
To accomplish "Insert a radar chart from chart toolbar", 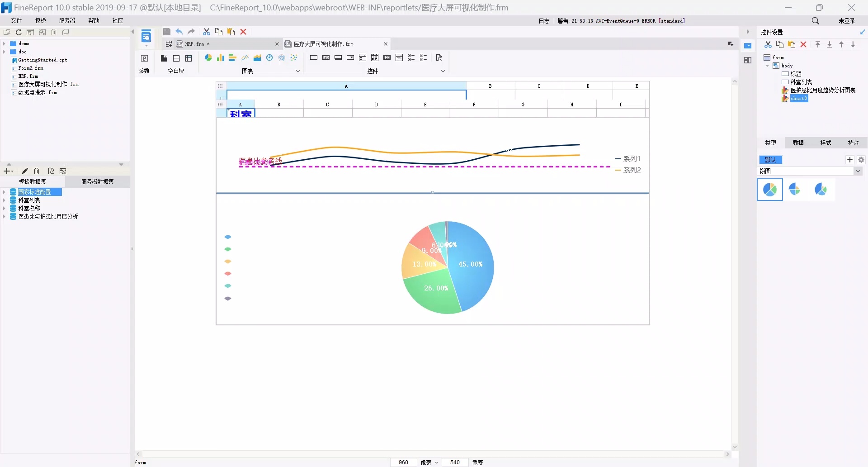I will 282,58.
